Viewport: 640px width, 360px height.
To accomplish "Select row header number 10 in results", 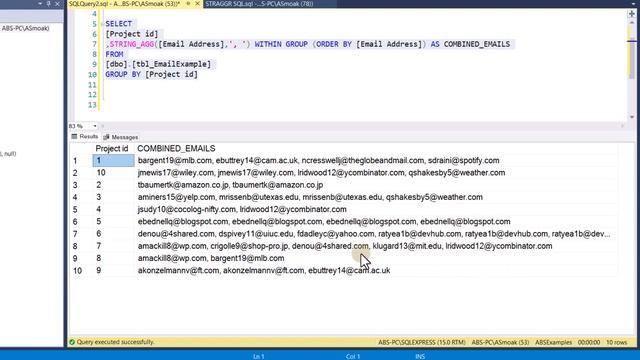I will [81, 271].
